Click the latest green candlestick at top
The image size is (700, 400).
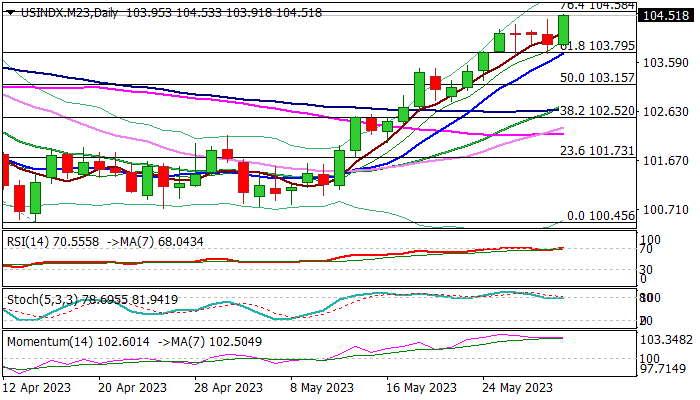(563, 29)
